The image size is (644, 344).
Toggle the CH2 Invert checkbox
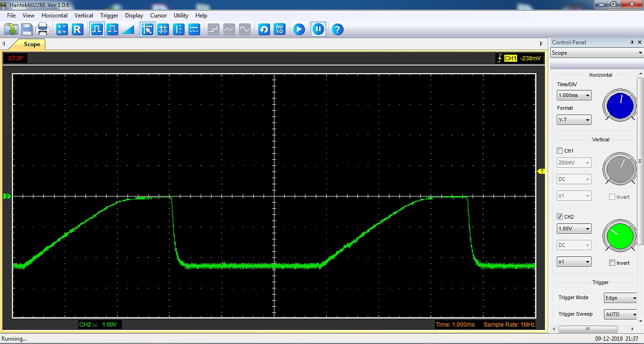[x=612, y=263]
